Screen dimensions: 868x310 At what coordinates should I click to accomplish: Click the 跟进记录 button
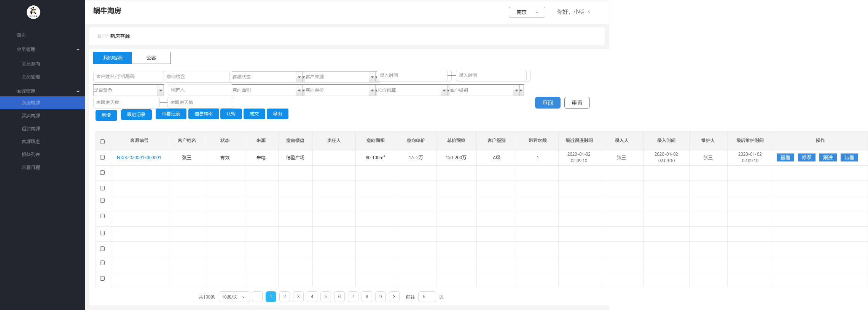coord(136,115)
